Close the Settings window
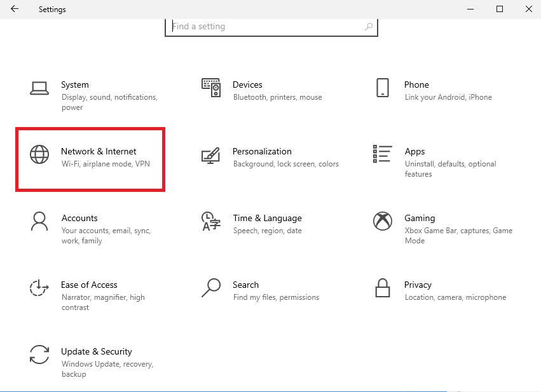This screenshot has height=392, width=541. 528,10
